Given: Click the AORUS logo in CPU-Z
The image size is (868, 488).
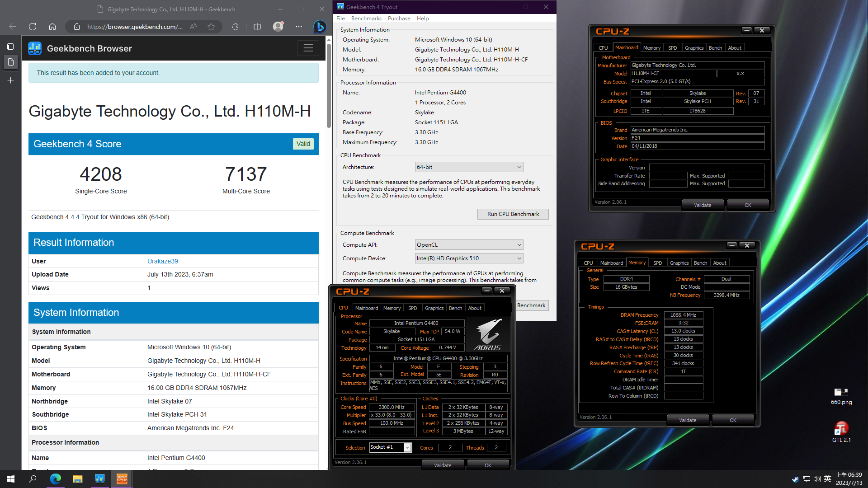Looking at the screenshot, I should pyautogui.click(x=488, y=335).
